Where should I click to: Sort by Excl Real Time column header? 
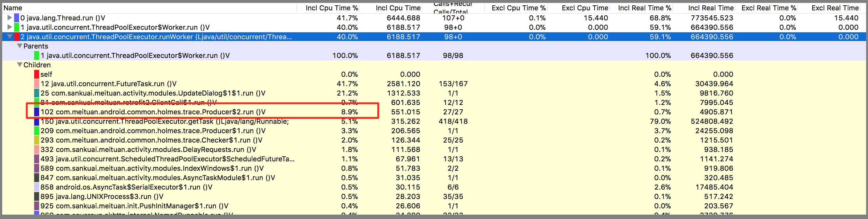coord(835,8)
